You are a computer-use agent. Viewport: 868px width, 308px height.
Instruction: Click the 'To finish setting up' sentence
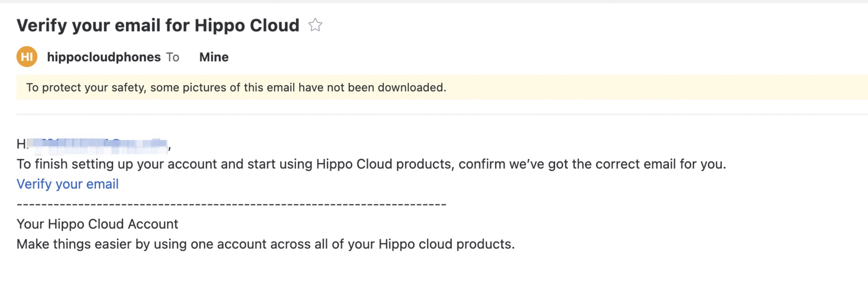click(x=371, y=164)
